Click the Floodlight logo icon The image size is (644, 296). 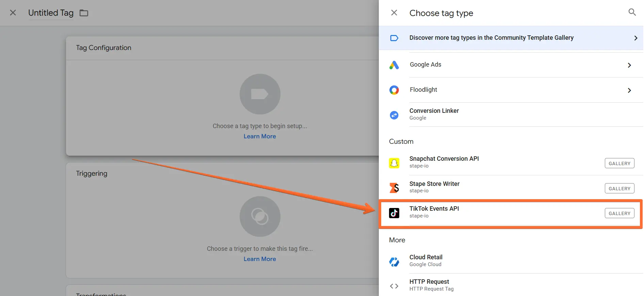pos(394,90)
